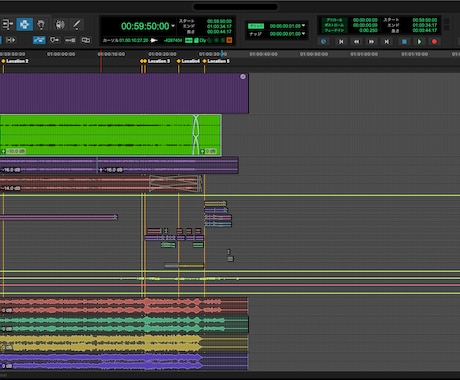Click the edit selection length value 00:00:44:17

pos(219,32)
